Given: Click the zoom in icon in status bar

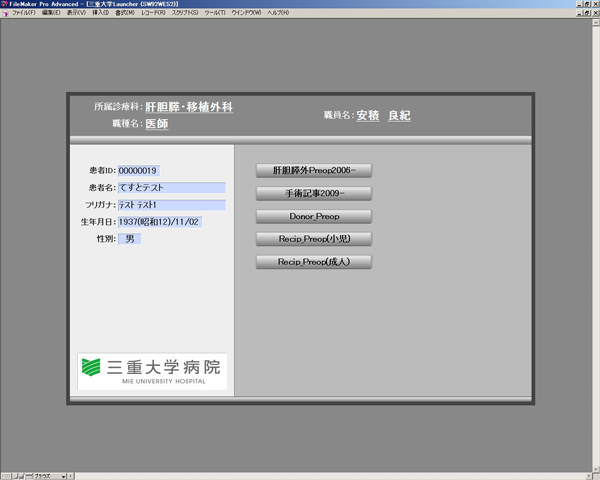Looking at the screenshot, I should (22, 476).
